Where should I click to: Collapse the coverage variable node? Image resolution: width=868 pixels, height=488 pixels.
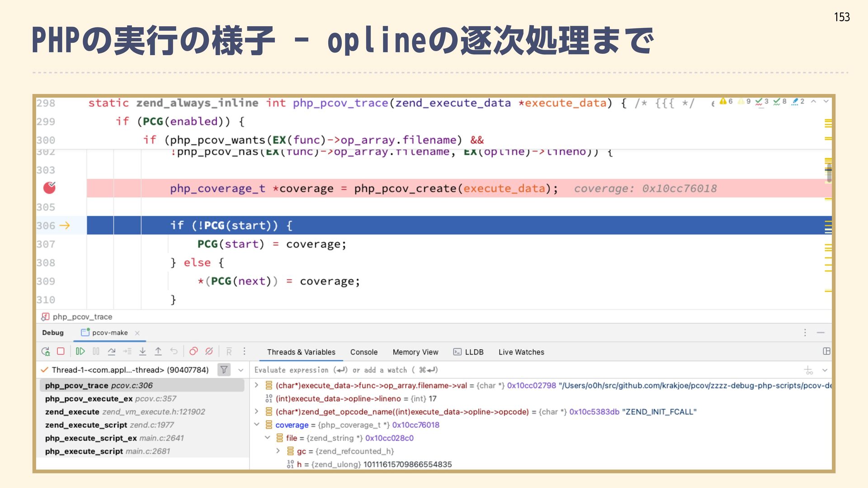tap(256, 425)
